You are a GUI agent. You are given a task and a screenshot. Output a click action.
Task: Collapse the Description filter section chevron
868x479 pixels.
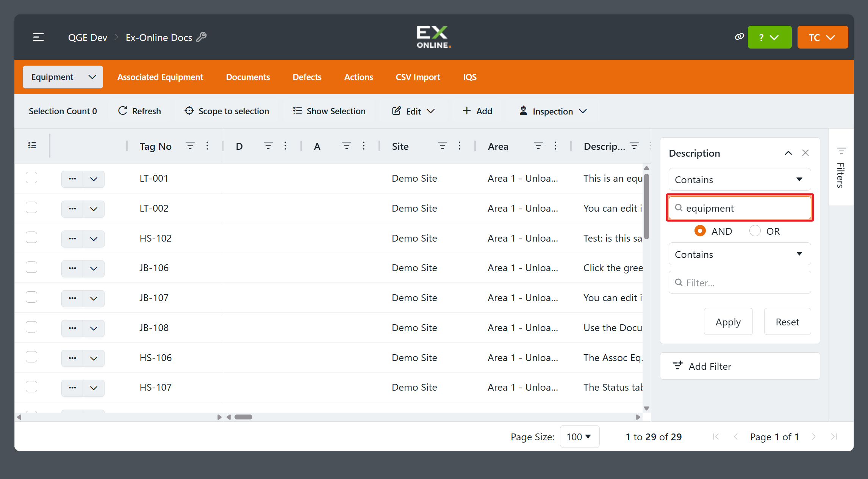pos(788,153)
